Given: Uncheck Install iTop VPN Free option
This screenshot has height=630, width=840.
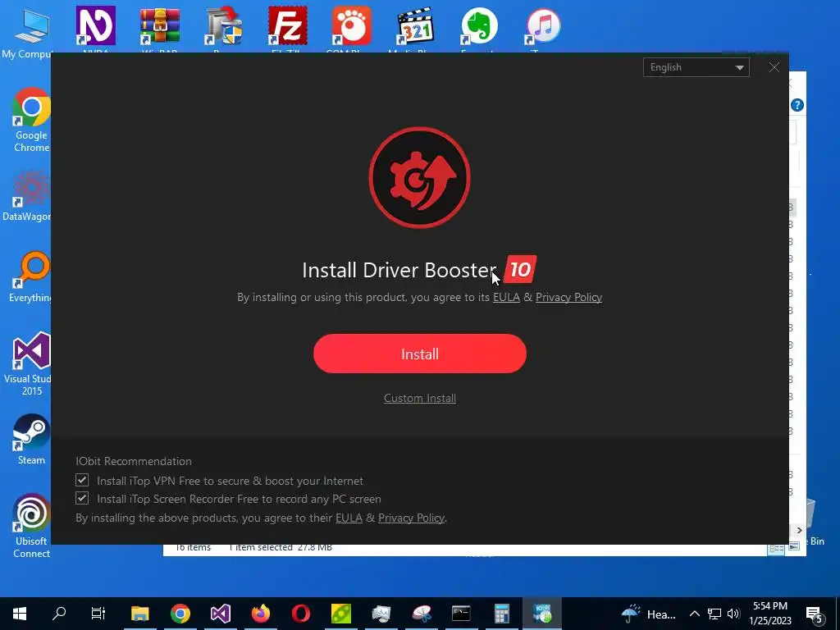Looking at the screenshot, I should 82,480.
